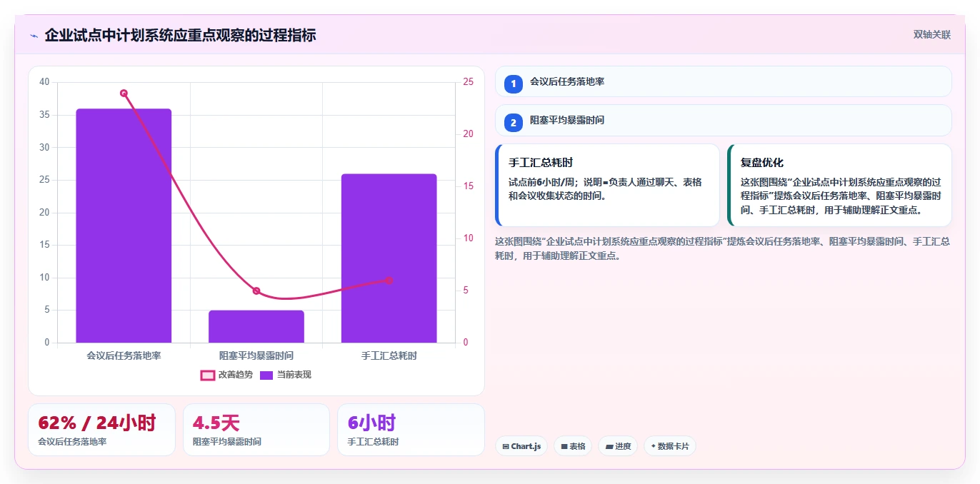This screenshot has height=484, width=980.
Task: Select list item 1 会议后任务落地率
Action: tap(723, 81)
